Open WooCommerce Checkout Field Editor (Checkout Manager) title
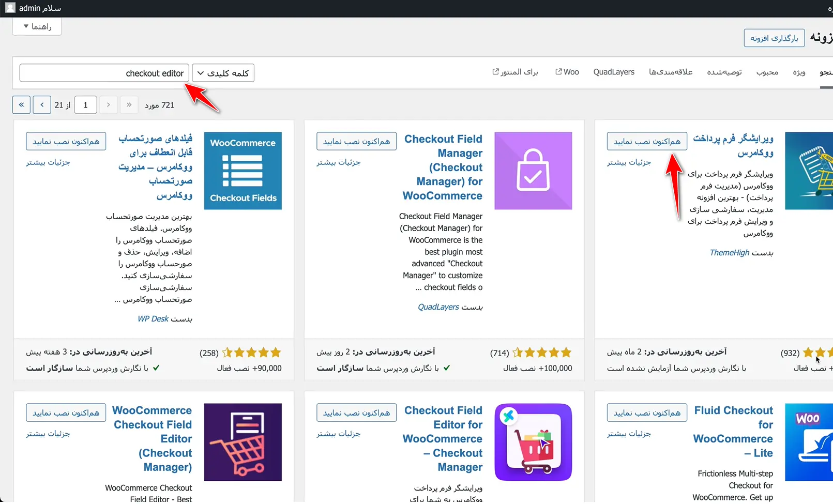833x504 pixels. point(152,438)
